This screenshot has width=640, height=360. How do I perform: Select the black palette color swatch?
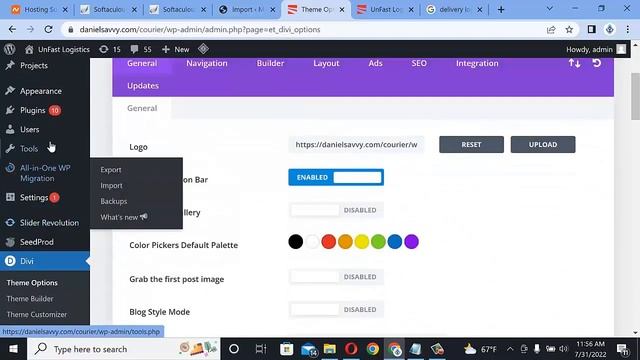tap(296, 242)
